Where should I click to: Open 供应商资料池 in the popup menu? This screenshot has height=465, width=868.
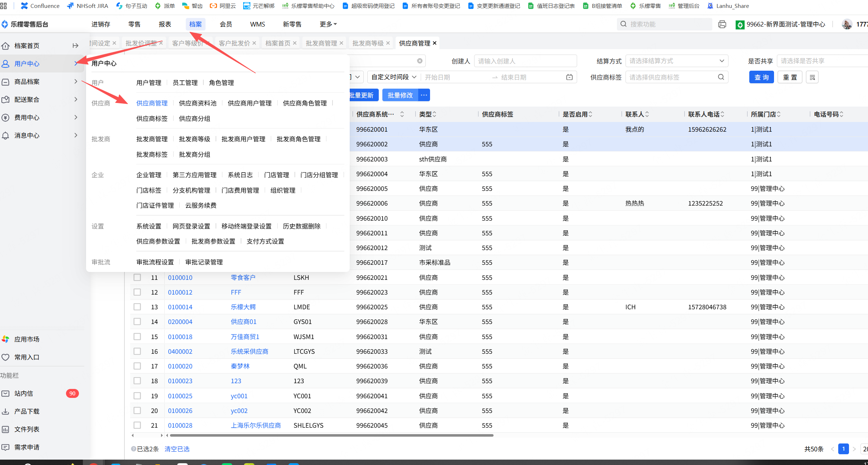pos(198,103)
